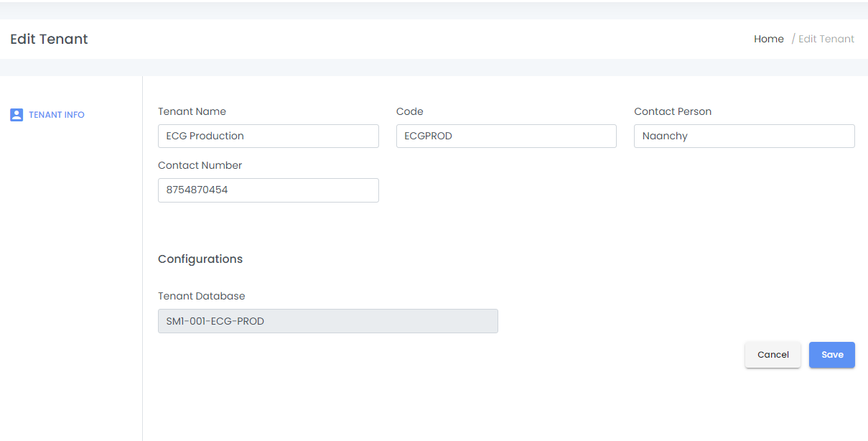Focus the Tenant Name input field
The image size is (868, 441).
(268, 136)
